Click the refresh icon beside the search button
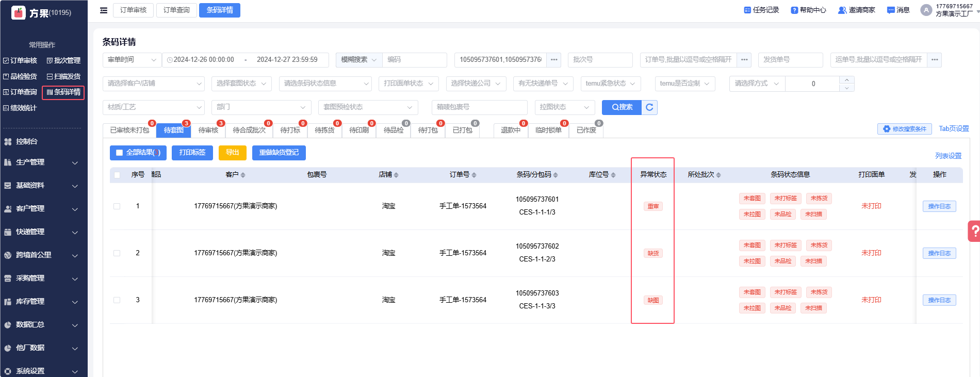The image size is (980, 377). pyautogui.click(x=649, y=107)
